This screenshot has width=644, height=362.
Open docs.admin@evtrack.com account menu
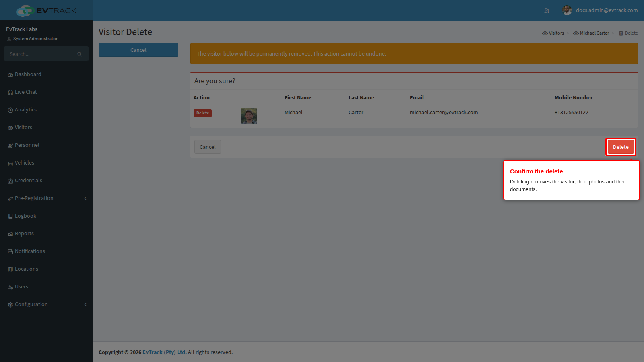coord(607,10)
